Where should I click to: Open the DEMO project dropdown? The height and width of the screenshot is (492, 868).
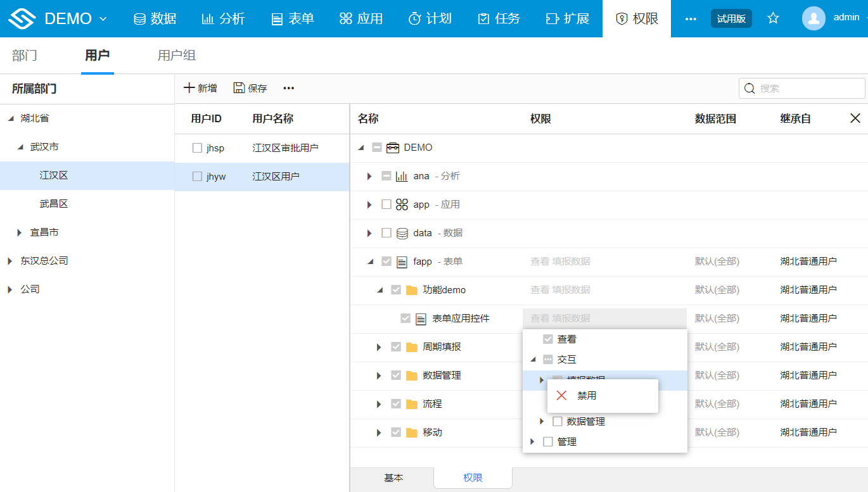pos(103,19)
